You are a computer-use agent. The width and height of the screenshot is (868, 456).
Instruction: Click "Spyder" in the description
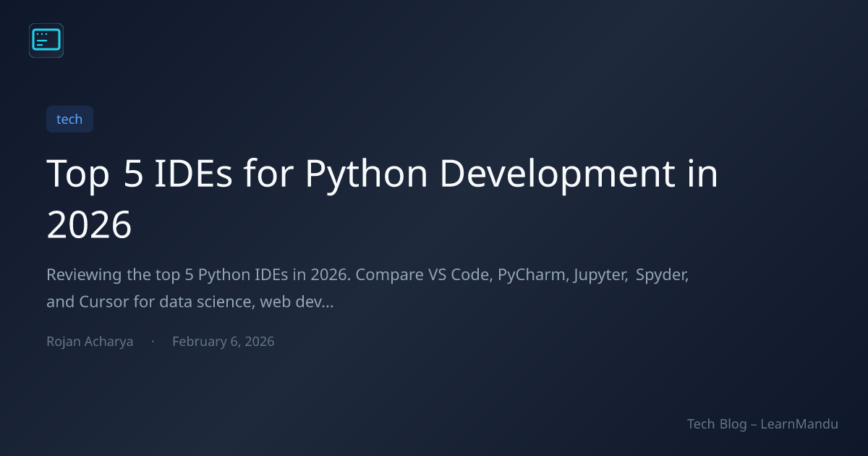[661, 276]
